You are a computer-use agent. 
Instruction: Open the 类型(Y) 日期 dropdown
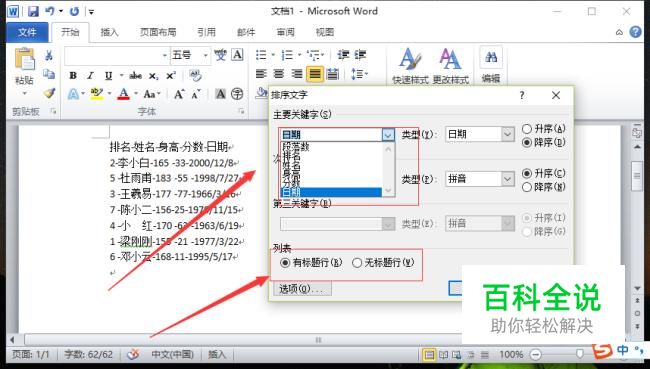pos(508,134)
